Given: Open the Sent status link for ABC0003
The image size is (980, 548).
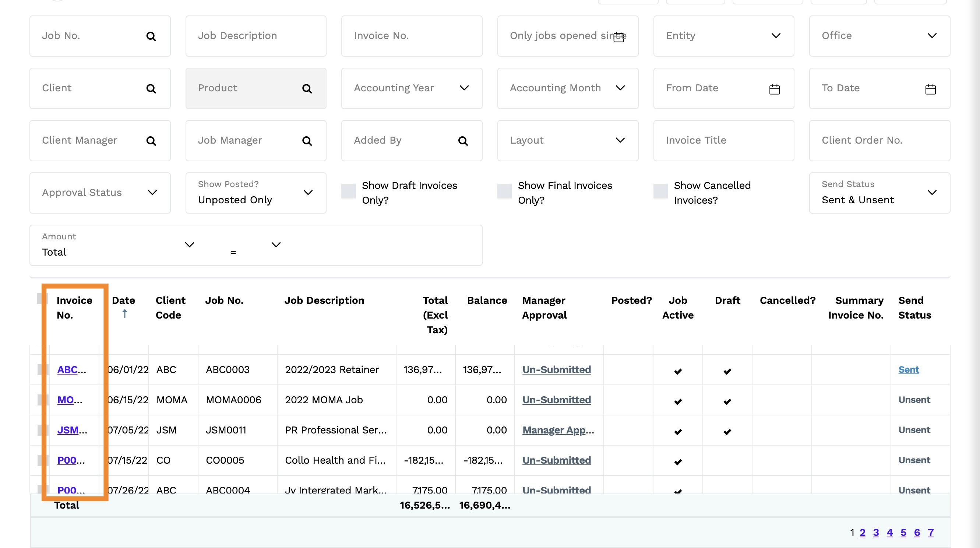Looking at the screenshot, I should click(x=908, y=369).
